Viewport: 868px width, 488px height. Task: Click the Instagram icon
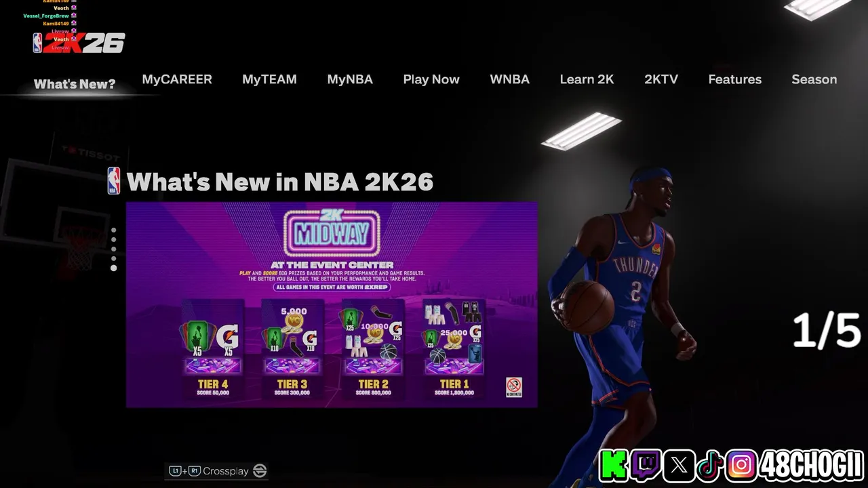[x=742, y=466]
